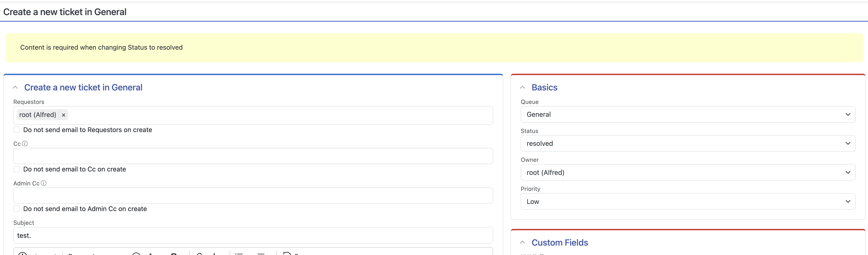Click into the empty Cc input field
This screenshot has height=255, width=868.
[x=253, y=156]
